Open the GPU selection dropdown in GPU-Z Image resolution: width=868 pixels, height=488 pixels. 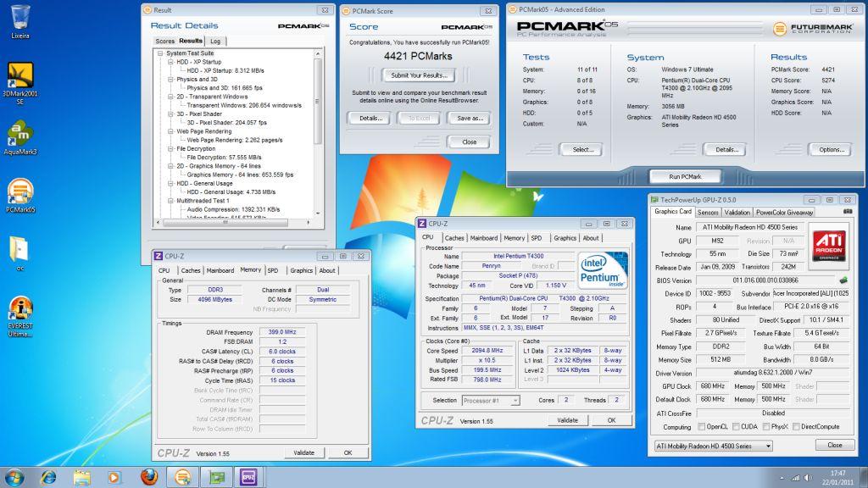pos(714,446)
